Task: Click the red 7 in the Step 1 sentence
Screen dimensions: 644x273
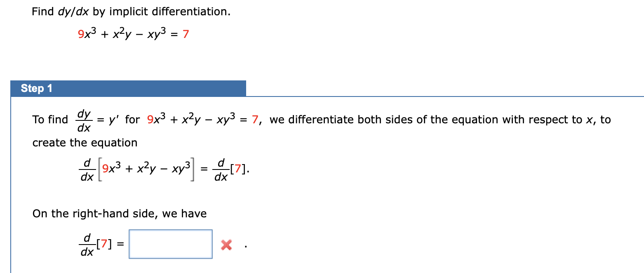Action: point(255,120)
